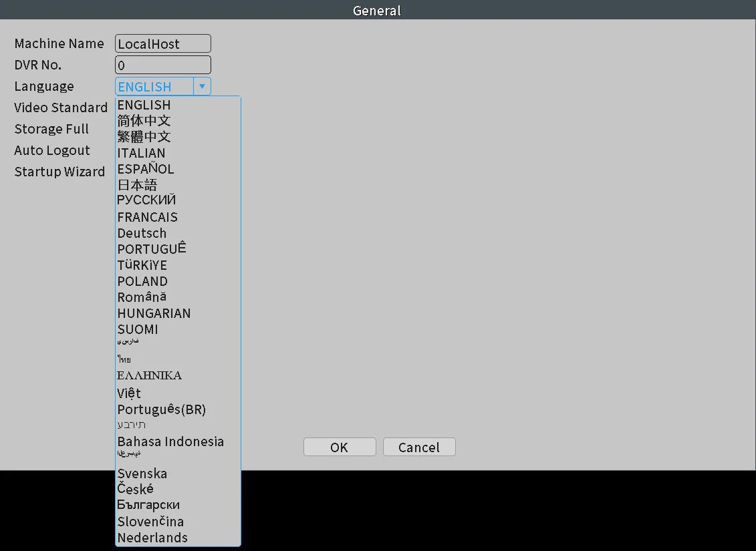Pick PORTUGUÊ in the language list
Viewport: 756px width, 551px height.
pos(178,249)
